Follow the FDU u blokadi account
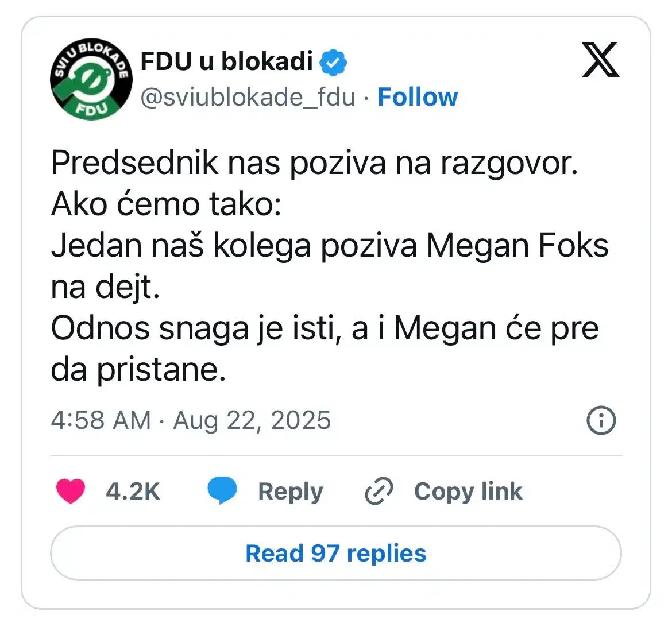 (418, 97)
